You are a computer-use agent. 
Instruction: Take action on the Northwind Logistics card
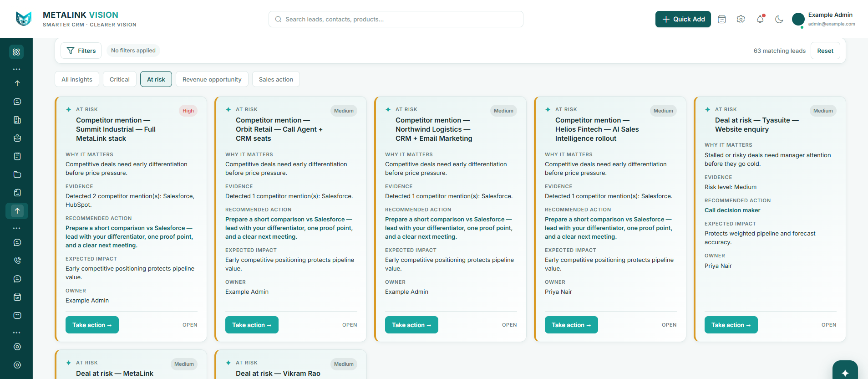[x=411, y=325]
